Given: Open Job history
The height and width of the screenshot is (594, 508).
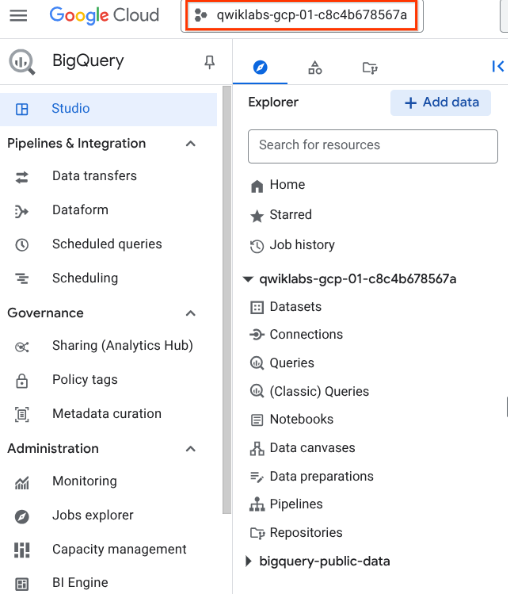Looking at the screenshot, I should tap(302, 245).
